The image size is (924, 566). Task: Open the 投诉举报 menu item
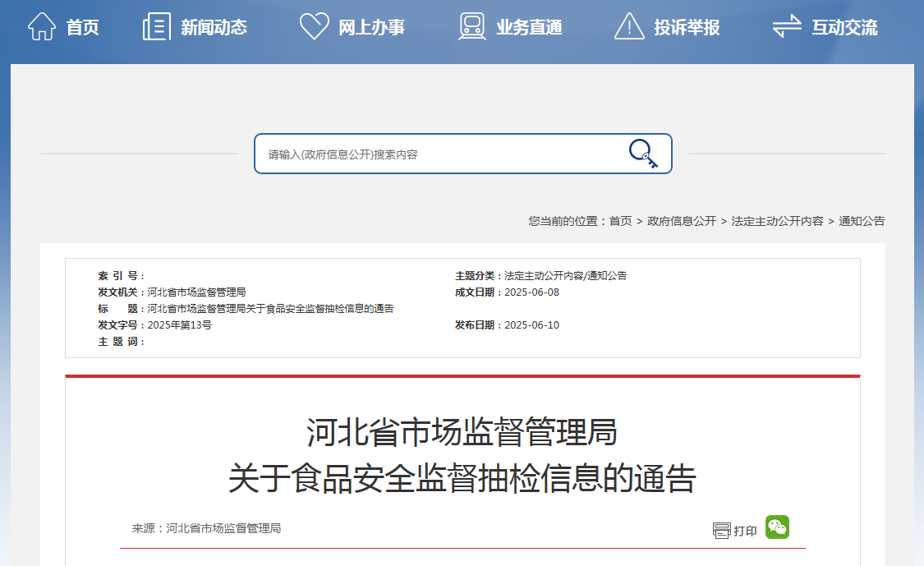click(687, 27)
